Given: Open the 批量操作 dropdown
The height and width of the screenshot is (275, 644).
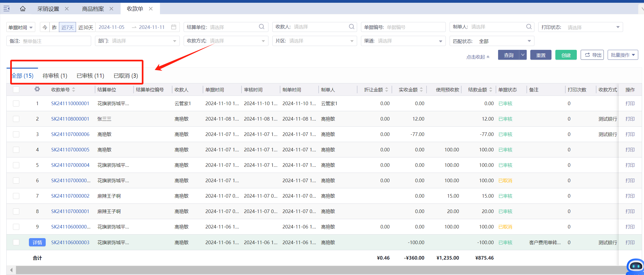Looking at the screenshot, I should [x=623, y=55].
